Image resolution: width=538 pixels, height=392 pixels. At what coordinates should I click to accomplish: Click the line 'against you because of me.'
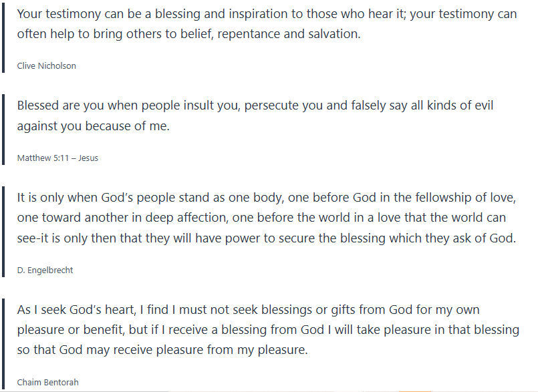94,126
